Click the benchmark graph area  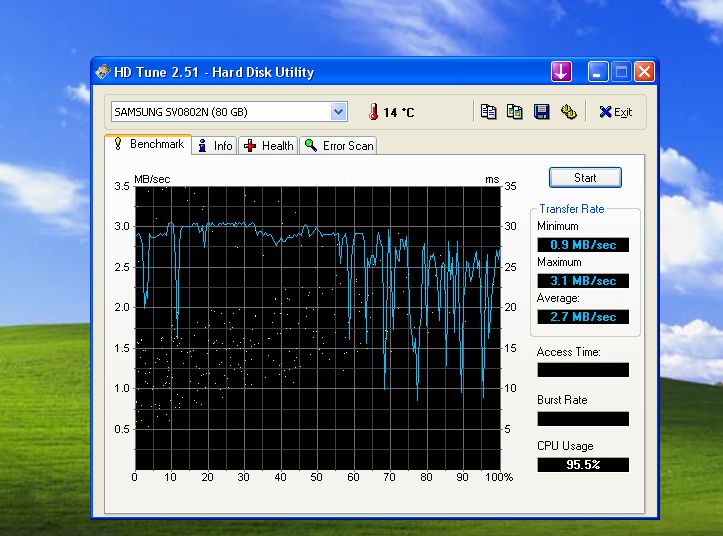tap(318, 328)
